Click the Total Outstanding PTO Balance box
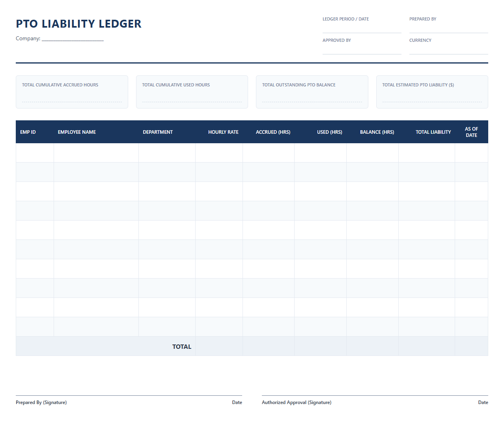504x421 pixels. pos(312,92)
